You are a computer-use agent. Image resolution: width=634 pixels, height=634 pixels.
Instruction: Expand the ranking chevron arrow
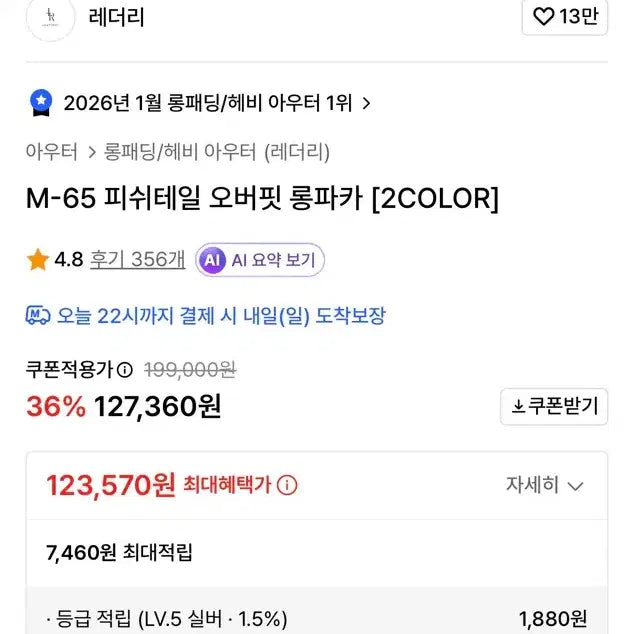pyautogui.click(x=366, y=102)
